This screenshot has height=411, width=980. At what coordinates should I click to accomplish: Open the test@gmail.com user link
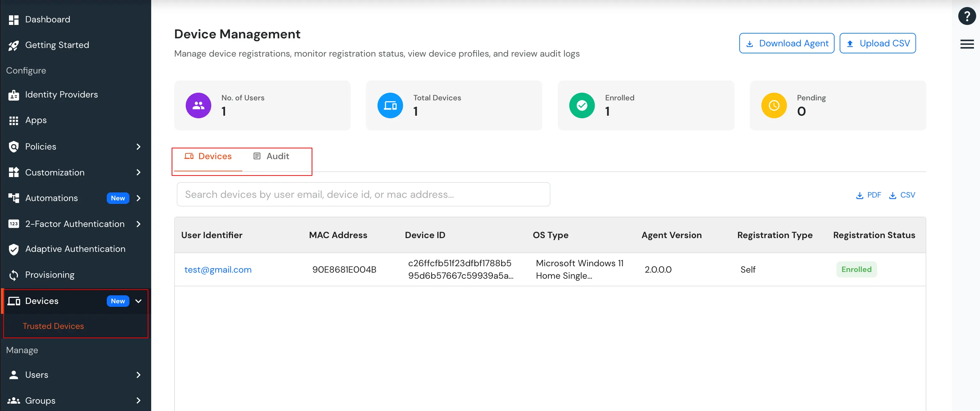coord(218,269)
